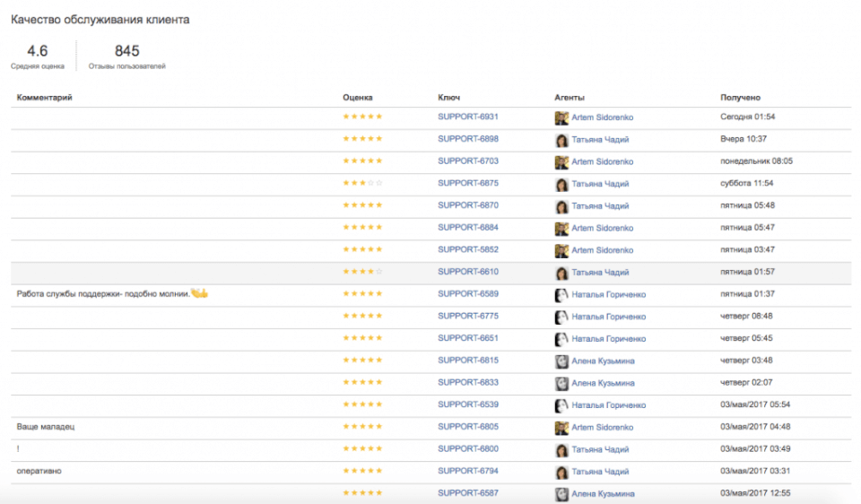This screenshot has width=861, height=504.
Task: Open agent profile Наталья Гориченко for SUPPORT-6775
Action: (x=608, y=317)
